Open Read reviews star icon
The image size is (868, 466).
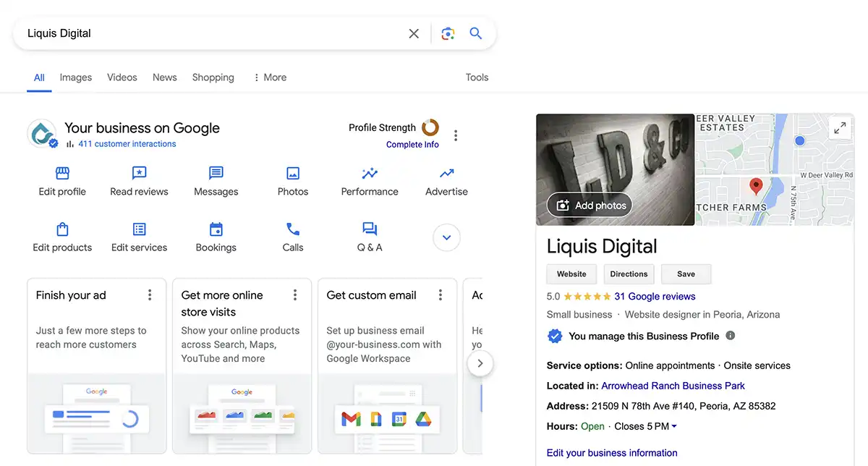coord(139,173)
